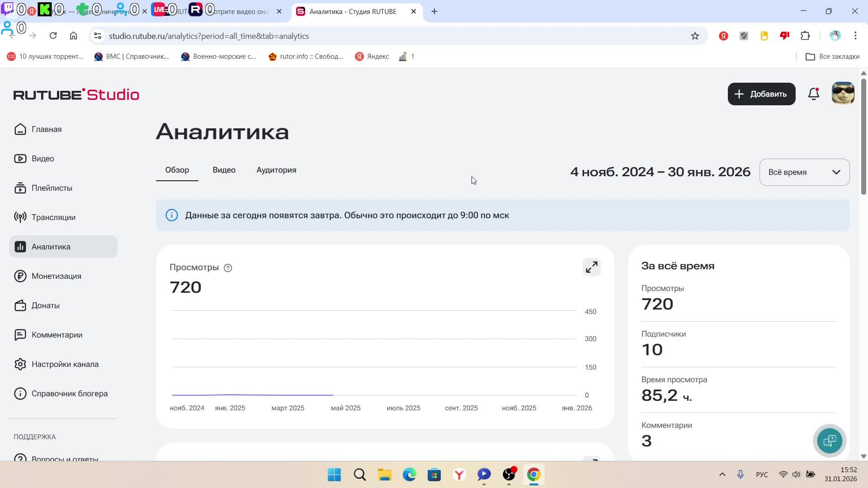Expand the Просмотры chart fullscreen
The width and height of the screenshot is (868, 488).
(591, 267)
